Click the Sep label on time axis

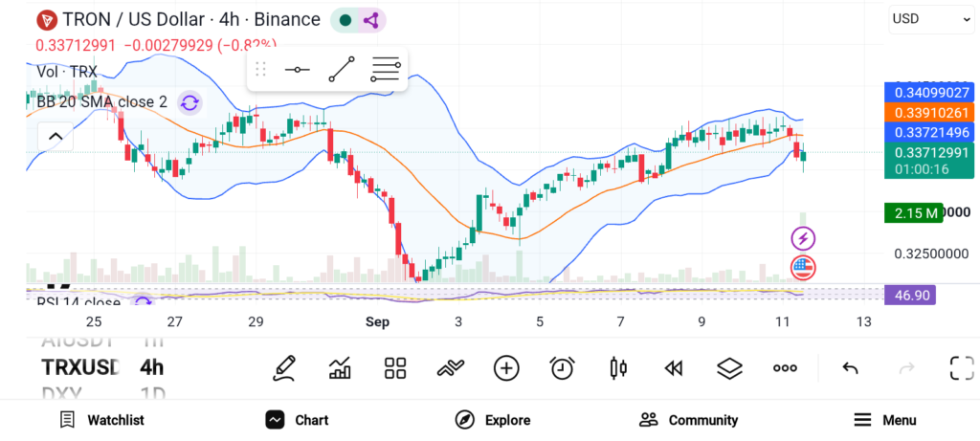pyautogui.click(x=377, y=322)
